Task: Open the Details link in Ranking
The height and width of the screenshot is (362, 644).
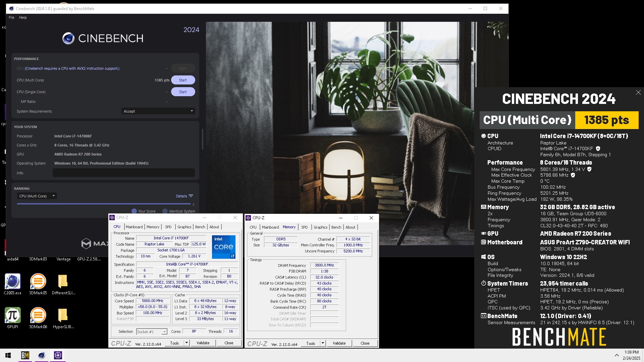Action: (181, 196)
